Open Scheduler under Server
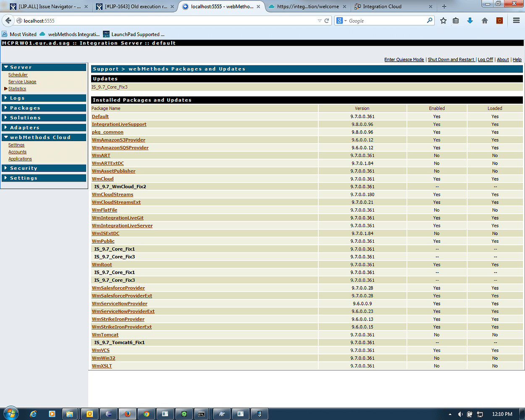Viewport: 525px width, 420px height. tap(18, 75)
